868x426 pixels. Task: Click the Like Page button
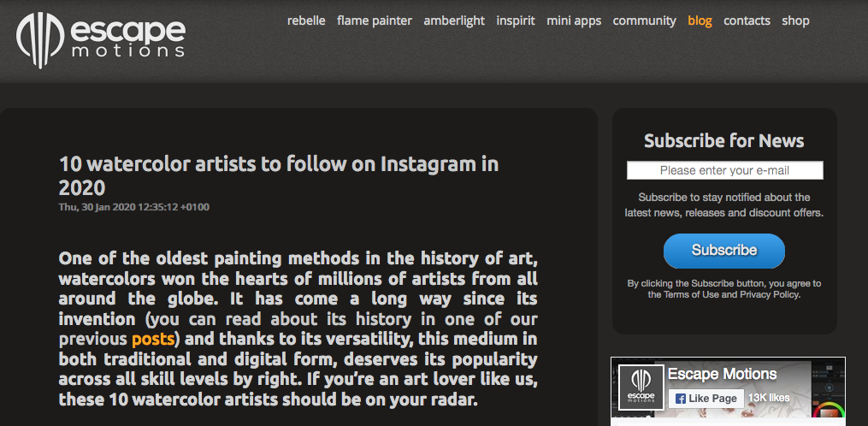pyautogui.click(x=706, y=399)
